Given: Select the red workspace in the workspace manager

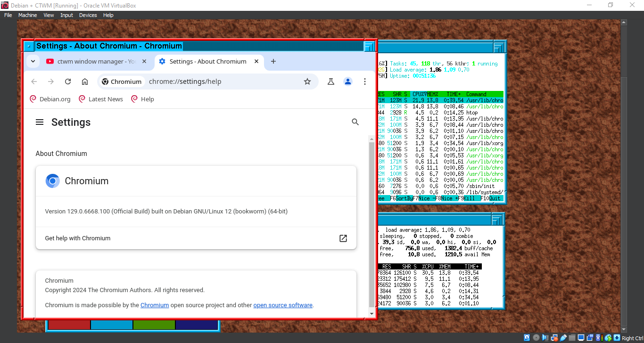Looking at the screenshot, I should click(68, 325).
